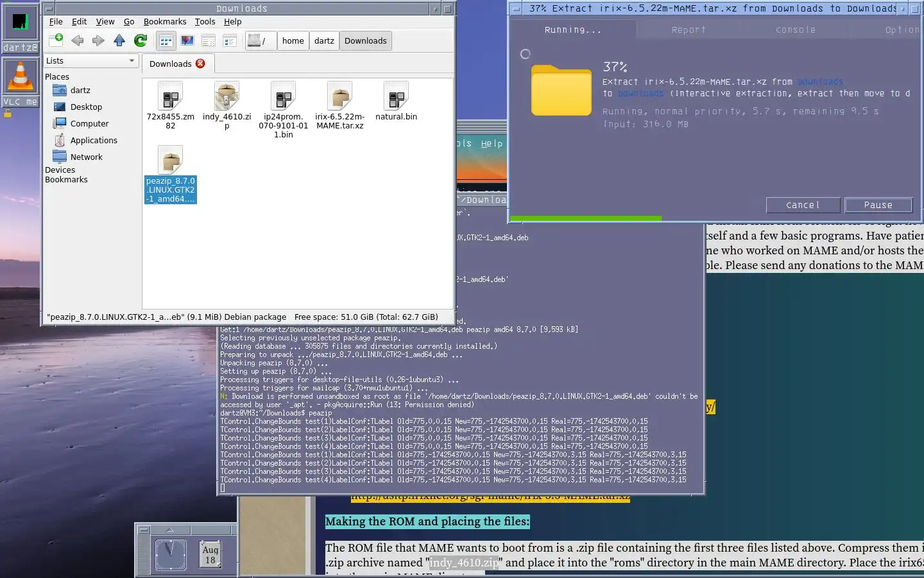Click the root filesystem path button
Screen dimensions: 924x578
[x=261, y=40]
